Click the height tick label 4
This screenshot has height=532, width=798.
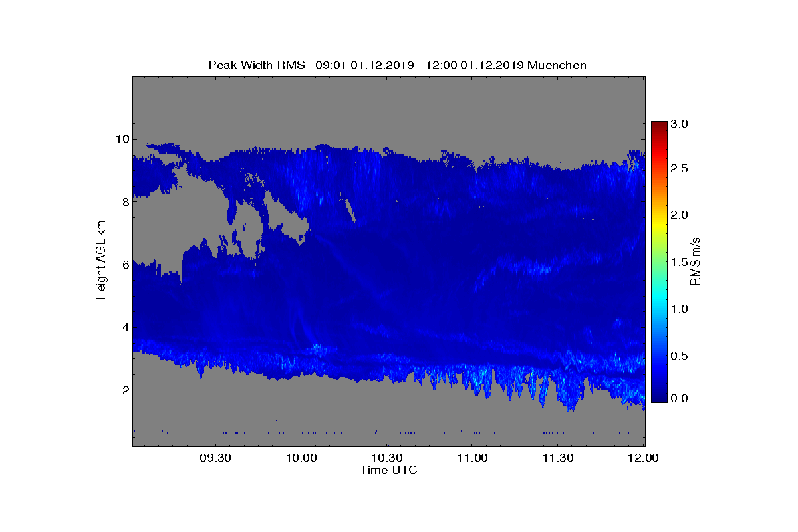tap(124, 327)
